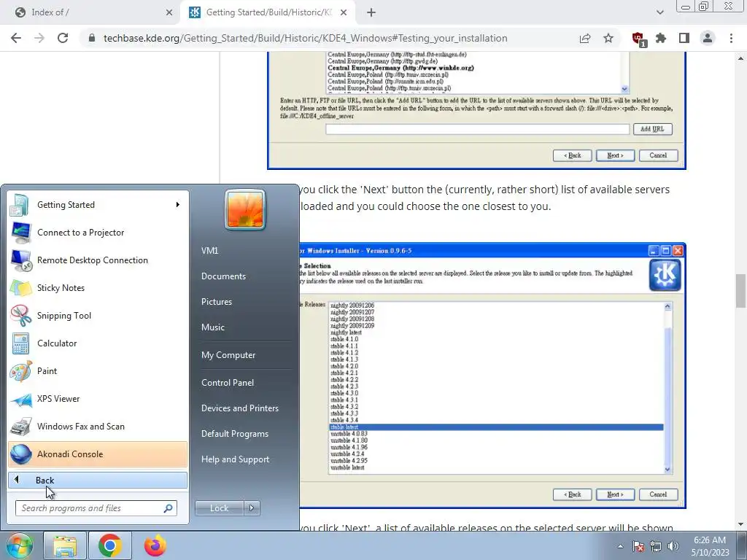Image resolution: width=747 pixels, height=560 pixels.
Task: Open Chrome three-dot menu
Action: click(x=731, y=38)
